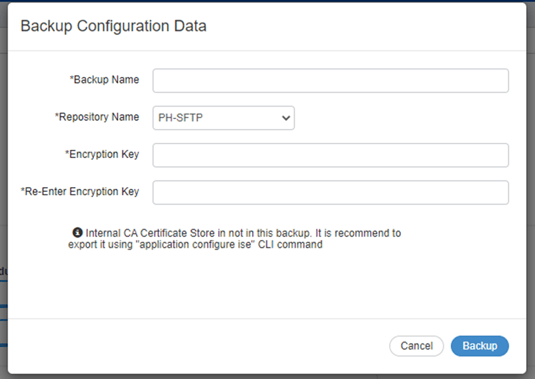
Task: Click the 'Backup Configuration Data' dialog title
Action: pos(114,26)
